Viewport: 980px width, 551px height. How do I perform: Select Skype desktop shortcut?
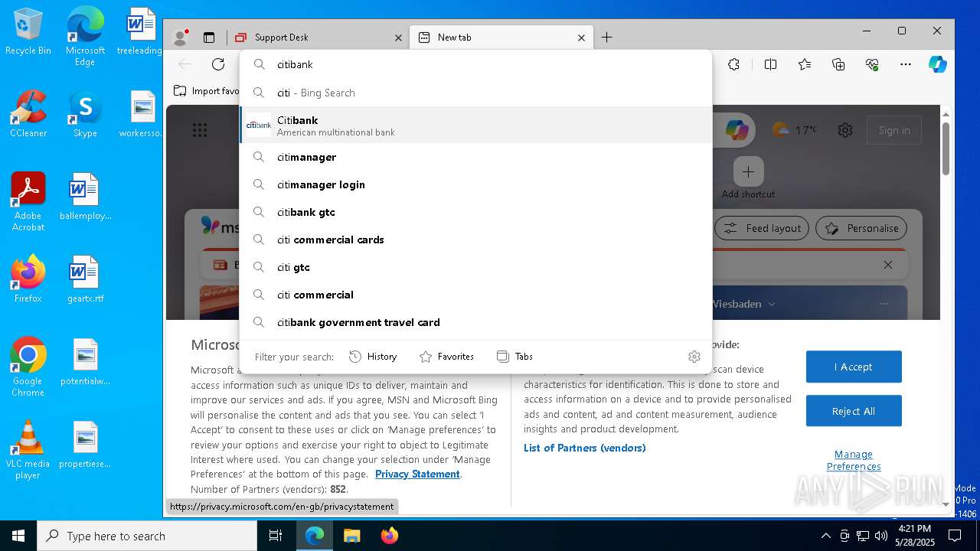point(85,113)
